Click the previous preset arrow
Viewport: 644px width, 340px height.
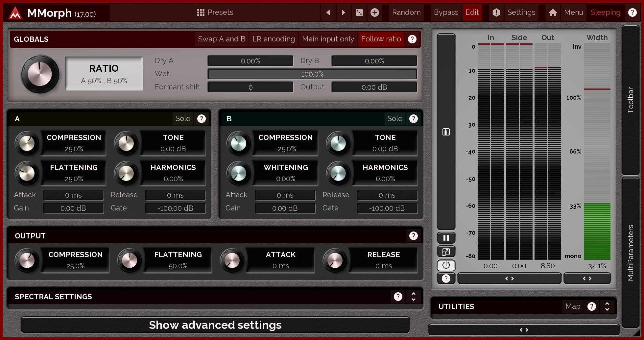tap(328, 12)
